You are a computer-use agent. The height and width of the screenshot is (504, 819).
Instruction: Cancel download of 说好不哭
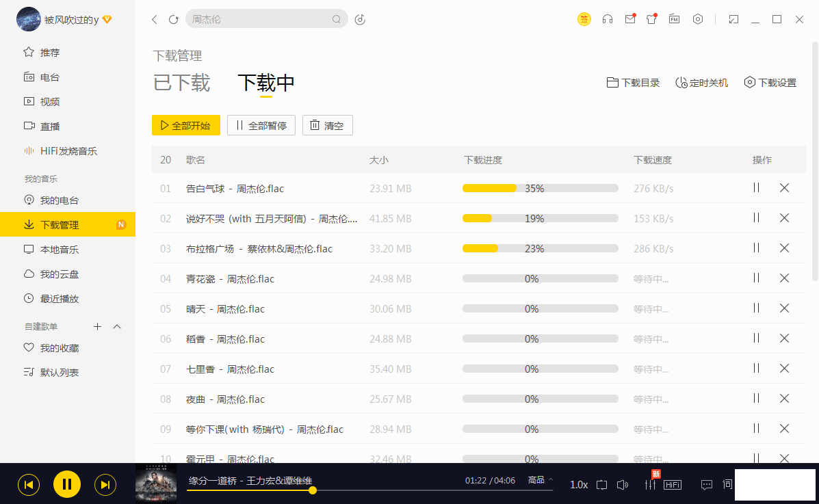784,217
